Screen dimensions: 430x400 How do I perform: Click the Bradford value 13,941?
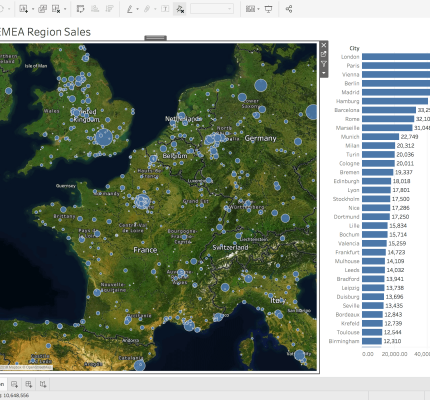(395, 279)
